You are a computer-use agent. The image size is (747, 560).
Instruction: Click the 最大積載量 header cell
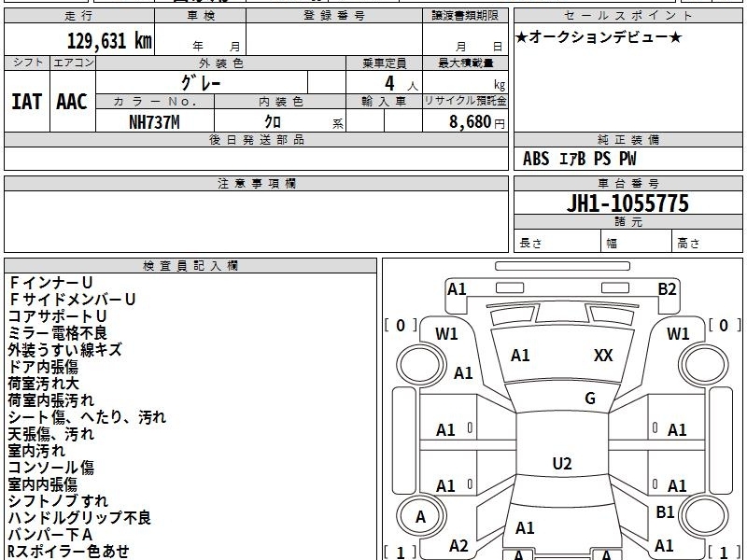pyautogui.click(x=465, y=63)
